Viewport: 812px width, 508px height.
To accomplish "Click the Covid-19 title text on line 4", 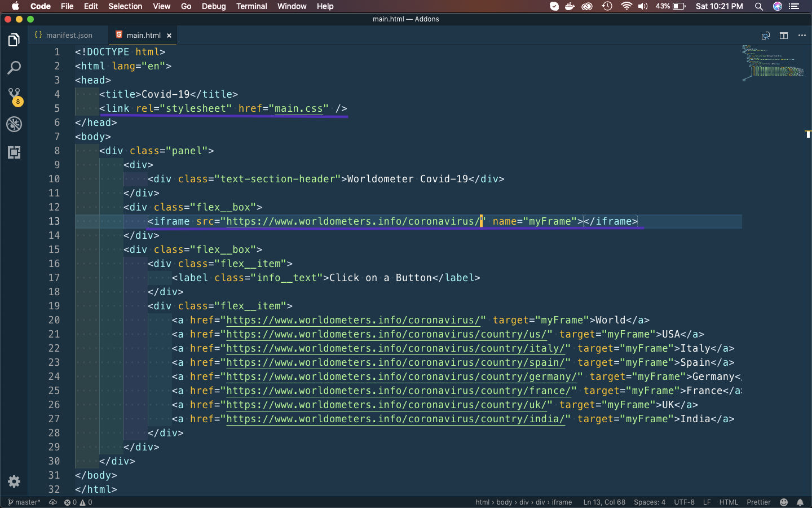I will click(166, 94).
